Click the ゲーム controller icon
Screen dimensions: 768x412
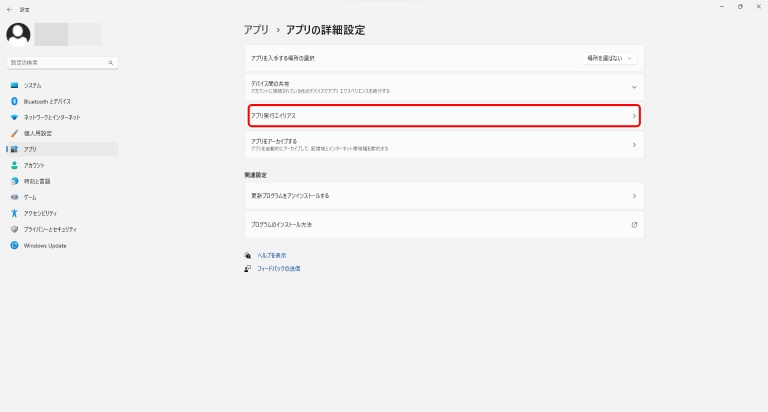point(14,197)
